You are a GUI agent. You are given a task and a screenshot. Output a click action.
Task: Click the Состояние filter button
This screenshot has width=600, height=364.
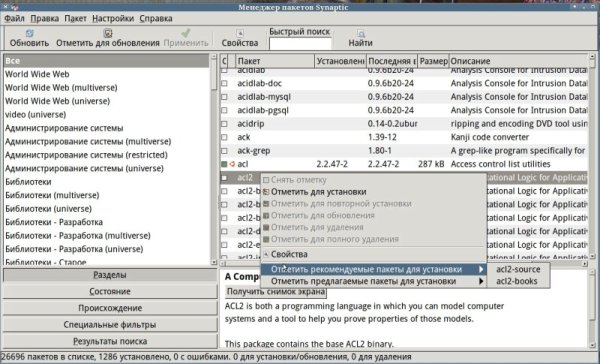(x=110, y=292)
